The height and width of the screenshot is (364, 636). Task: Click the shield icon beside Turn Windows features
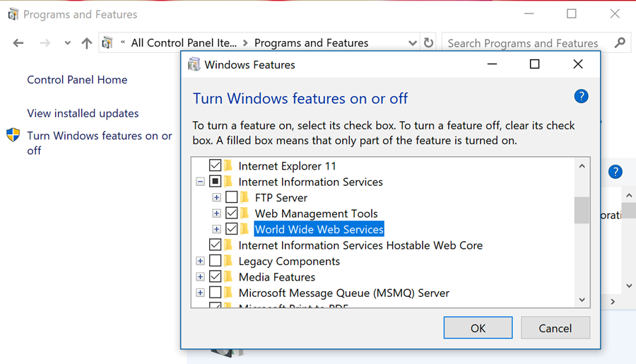[13, 135]
